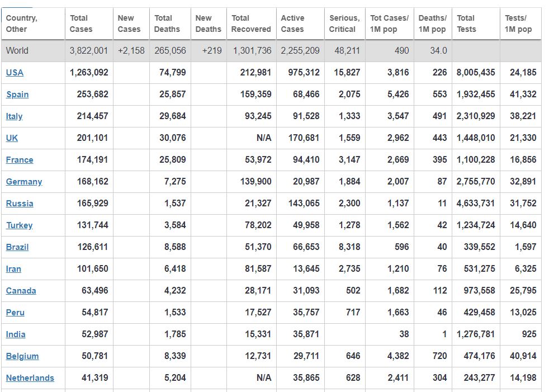
Task: Click France total cases 174,191
Action: pos(93,160)
